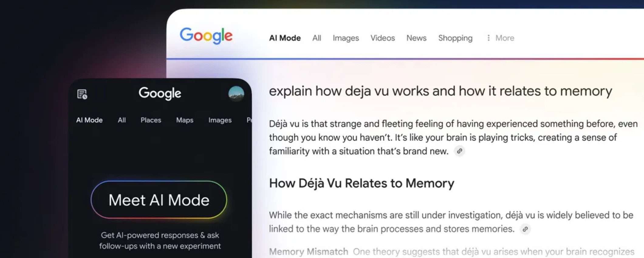The height and width of the screenshot is (258, 644).
Task: Switch to the News tab
Action: (x=416, y=38)
